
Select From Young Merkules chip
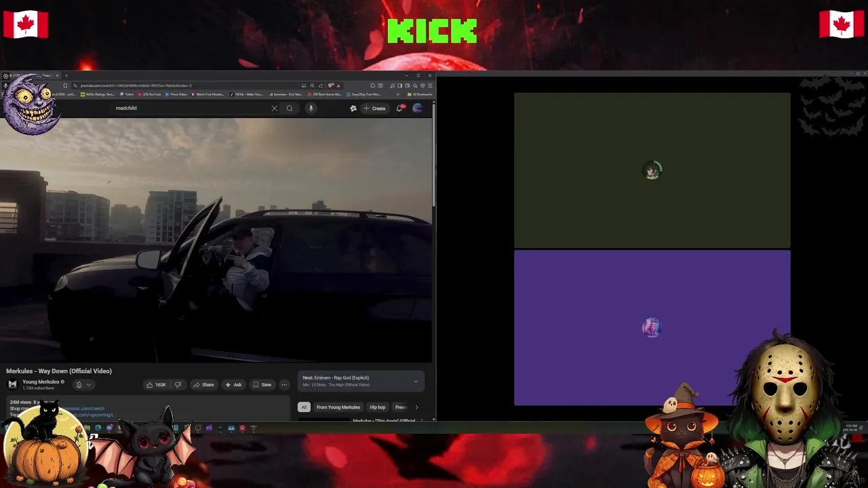338,407
